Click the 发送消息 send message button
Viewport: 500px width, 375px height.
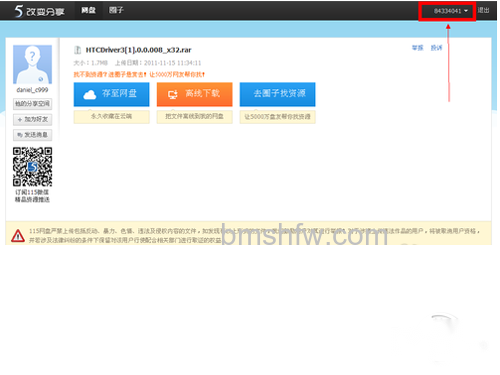pos(32,135)
